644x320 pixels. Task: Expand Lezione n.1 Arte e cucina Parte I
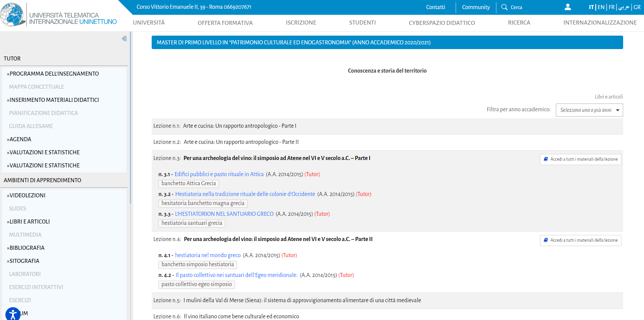pos(239,126)
